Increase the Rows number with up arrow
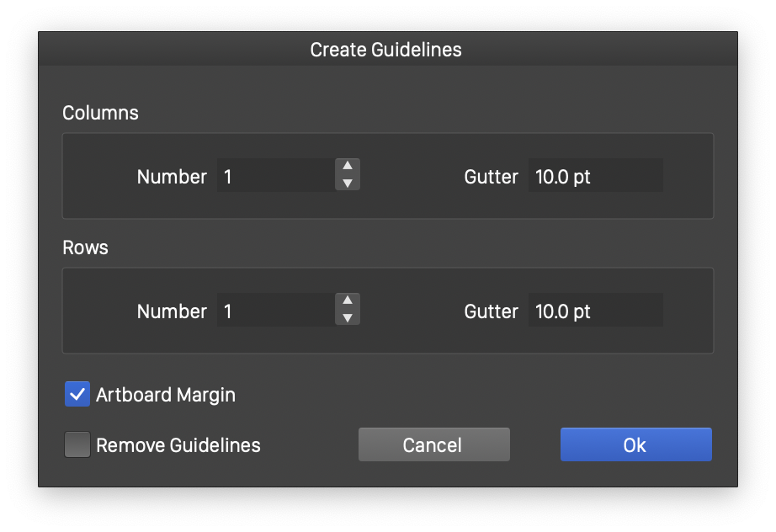 tap(347, 301)
